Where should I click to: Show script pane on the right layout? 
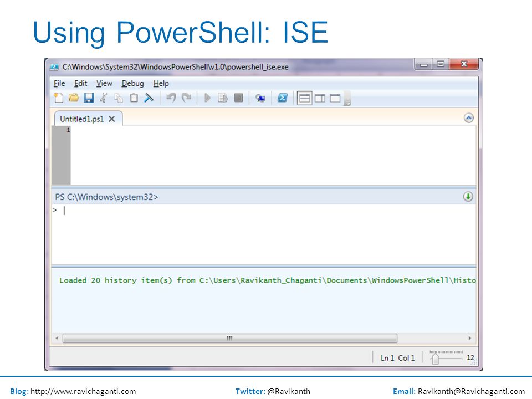pos(320,98)
